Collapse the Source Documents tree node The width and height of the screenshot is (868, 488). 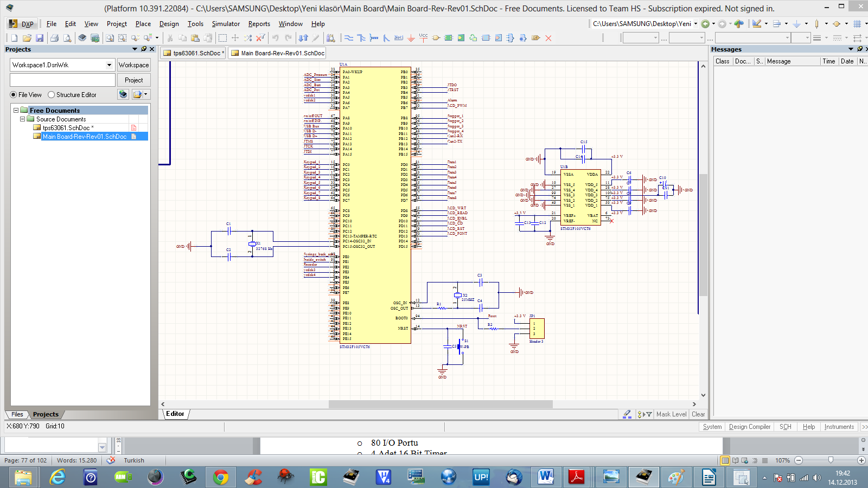(x=22, y=119)
